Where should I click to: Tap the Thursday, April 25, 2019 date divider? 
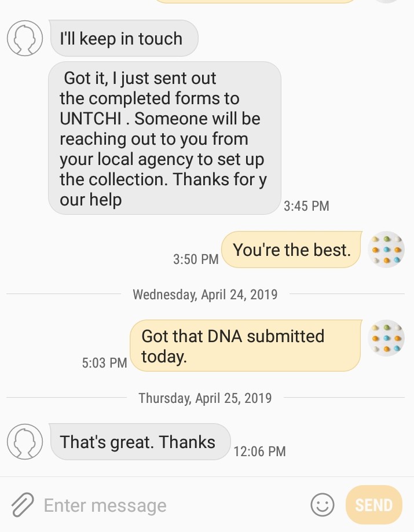click(x=205, y=398)
